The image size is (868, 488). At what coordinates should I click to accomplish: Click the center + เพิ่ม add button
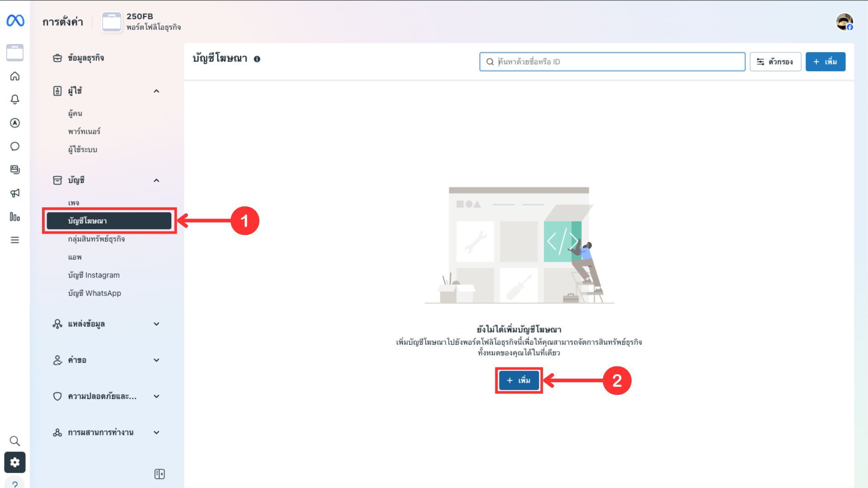point(519,380)
